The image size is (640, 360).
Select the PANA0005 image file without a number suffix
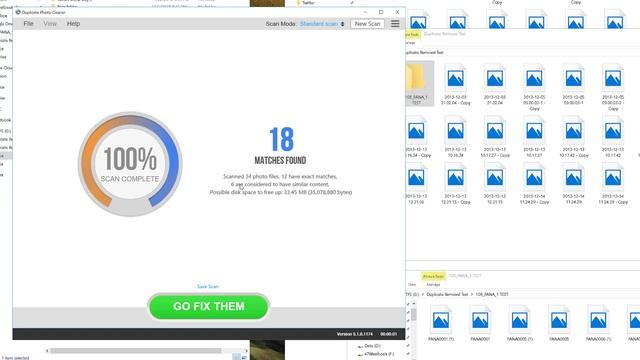click(559, 323)
